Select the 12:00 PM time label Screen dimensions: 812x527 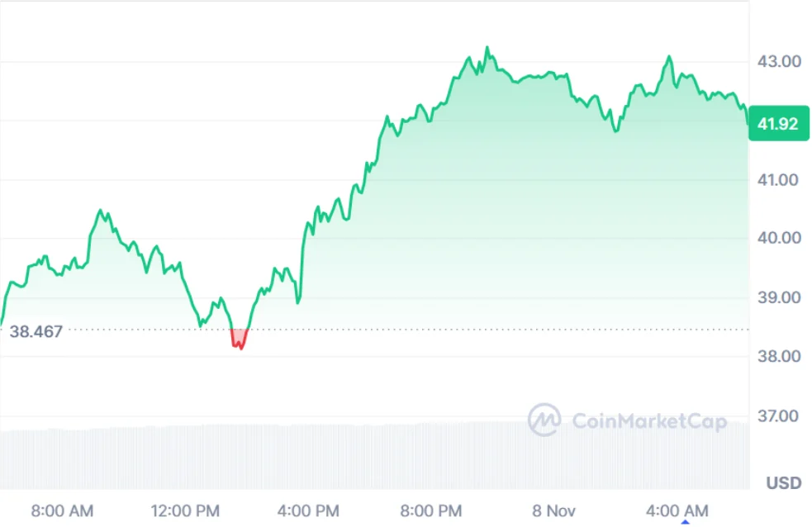(x=186, y=510)
